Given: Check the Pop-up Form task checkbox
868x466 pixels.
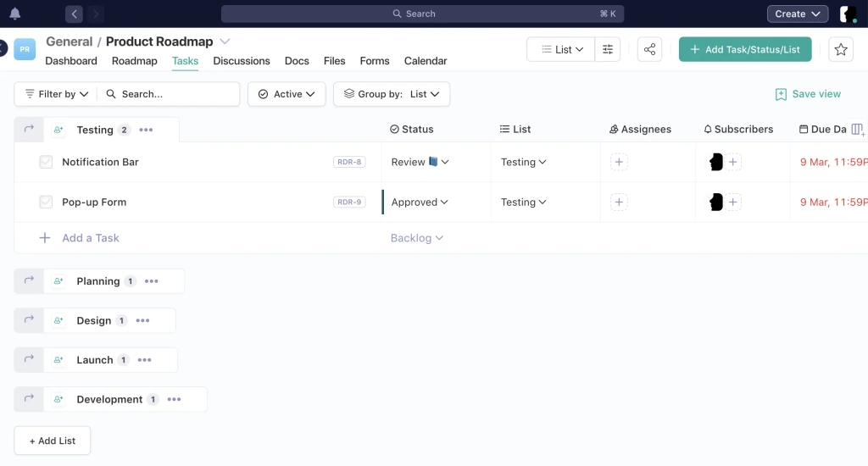Looking at the screenshot, I should (46, 202).
